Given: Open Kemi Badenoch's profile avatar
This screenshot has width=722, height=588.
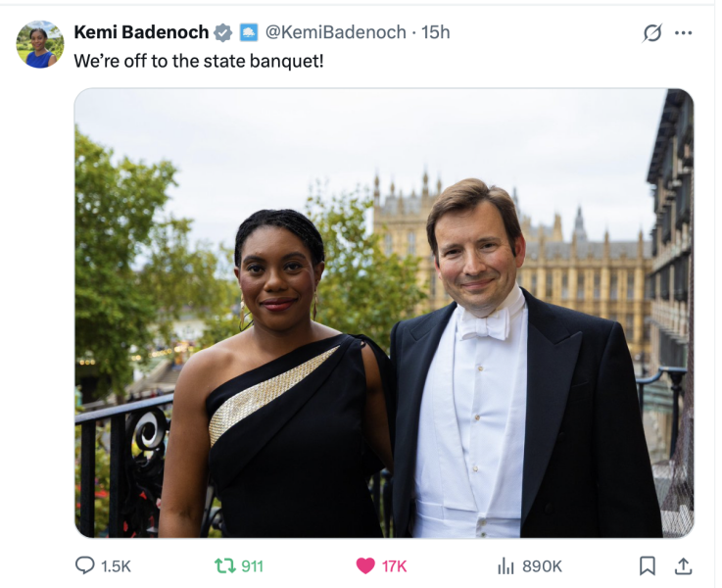Looking at the screenshot, I should click(40, 45).
